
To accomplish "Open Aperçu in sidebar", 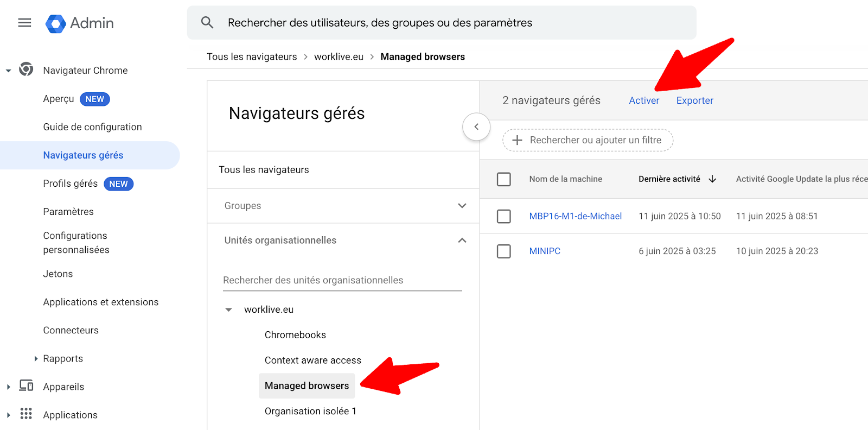I will [x=59, y=99].
